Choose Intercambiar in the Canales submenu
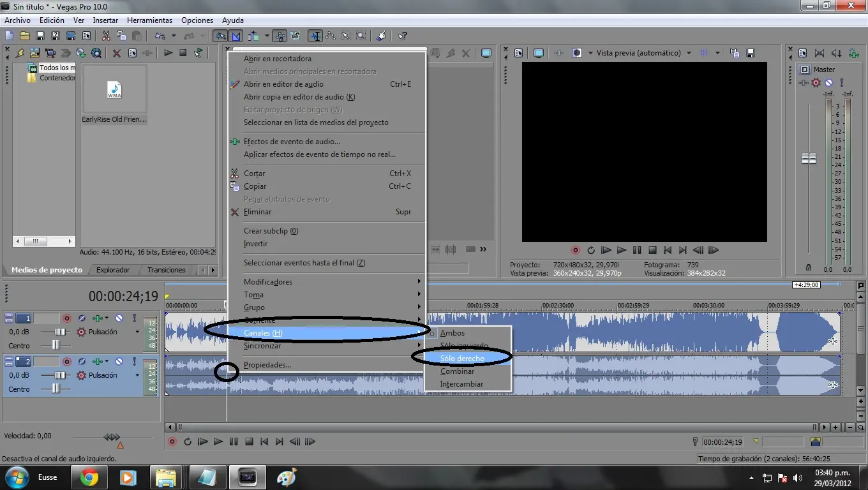 (x=468, y=384)
